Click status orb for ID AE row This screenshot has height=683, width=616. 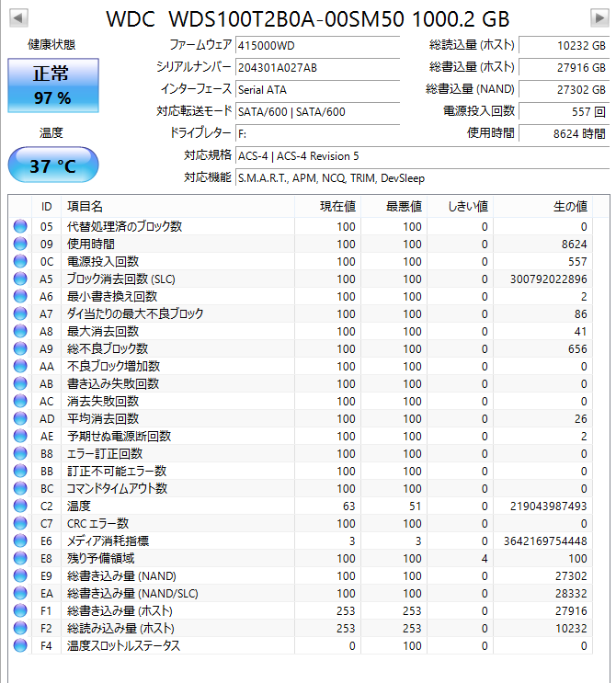click(x=20, y=436)
